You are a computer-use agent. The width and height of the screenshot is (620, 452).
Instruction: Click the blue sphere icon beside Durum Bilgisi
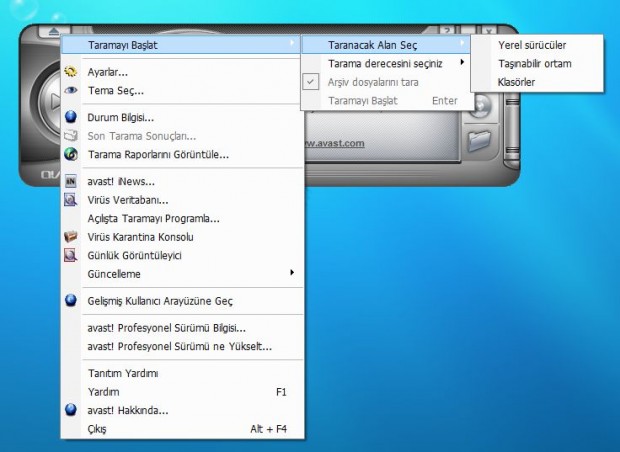click(x=70, y=117)
